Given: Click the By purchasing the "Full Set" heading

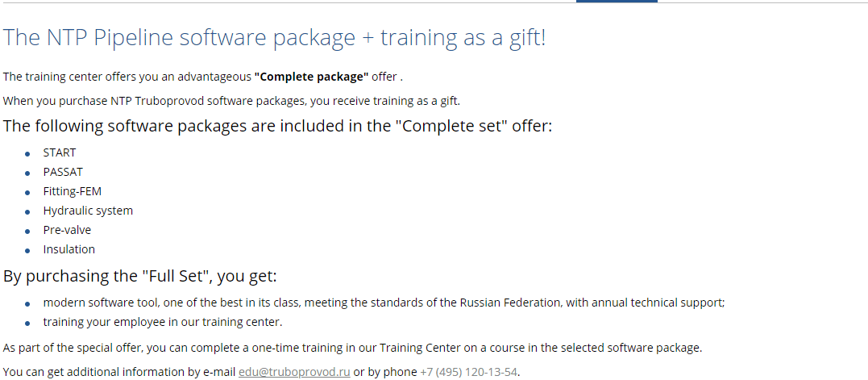Looking at the screenshot, I should point(140,277).
